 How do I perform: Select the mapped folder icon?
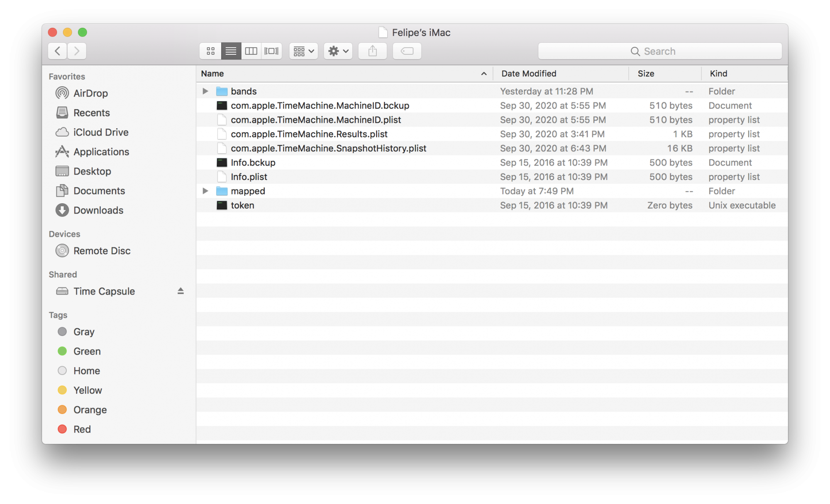(x=222, y=191)
